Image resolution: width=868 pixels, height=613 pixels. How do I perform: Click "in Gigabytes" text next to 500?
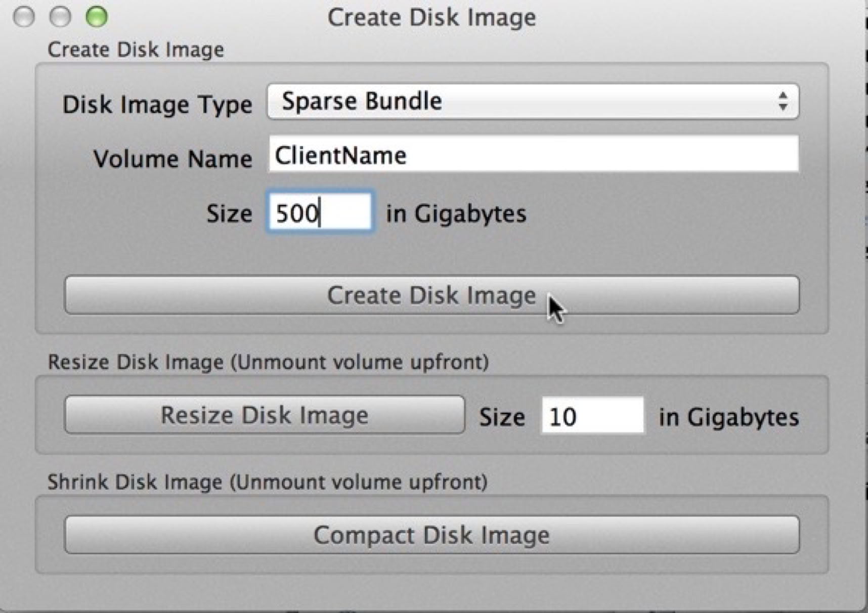[x=456, y=213]
